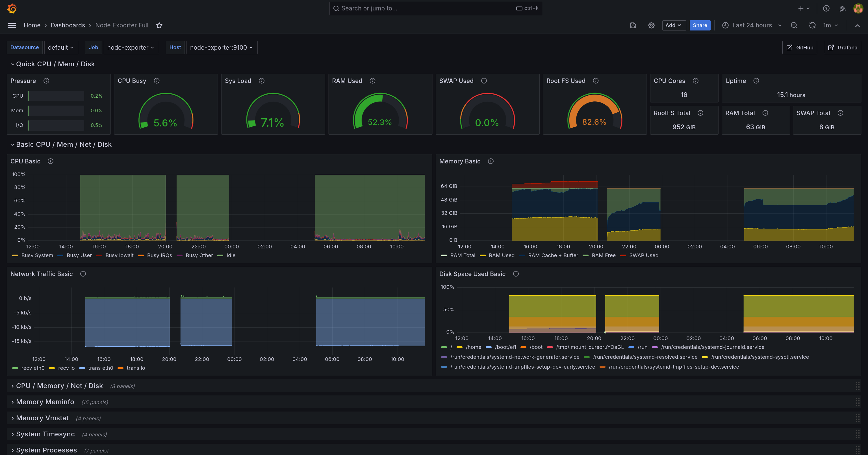Show info for the RAM Total panel
The height and width of the screenshot is (455, 868).
coord(765,113)
